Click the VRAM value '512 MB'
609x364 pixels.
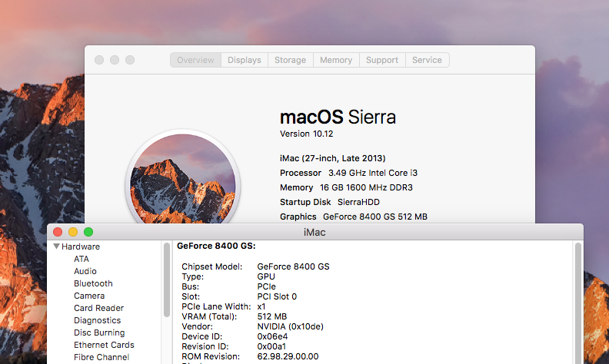pyautogui.click(x=272, y=316)
